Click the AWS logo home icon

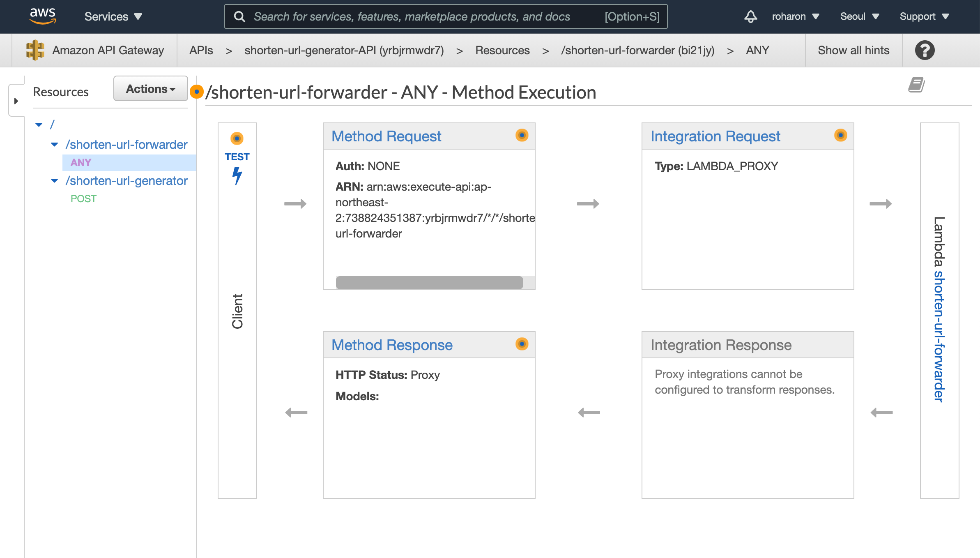click(42, 16)
